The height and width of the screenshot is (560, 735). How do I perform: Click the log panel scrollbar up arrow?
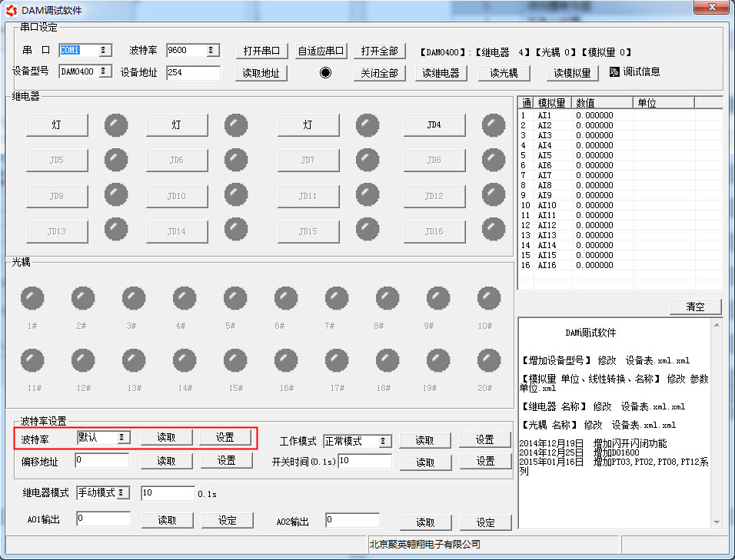716,324
